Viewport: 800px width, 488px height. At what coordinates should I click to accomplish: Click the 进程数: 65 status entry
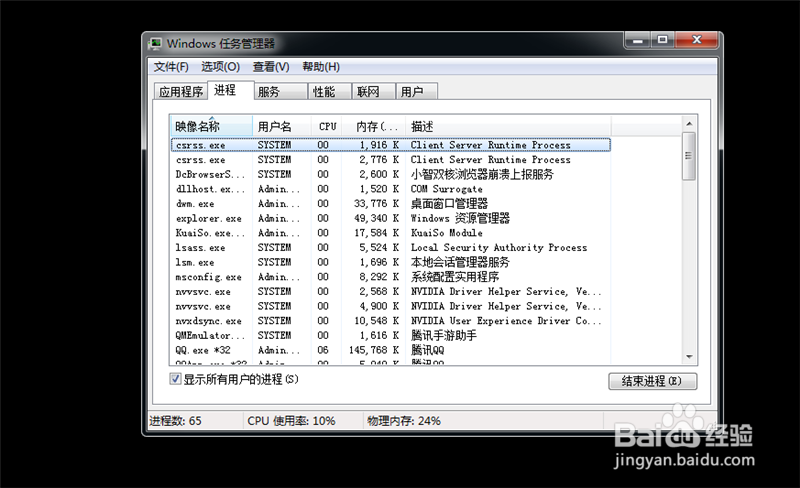tap(176, 421)
